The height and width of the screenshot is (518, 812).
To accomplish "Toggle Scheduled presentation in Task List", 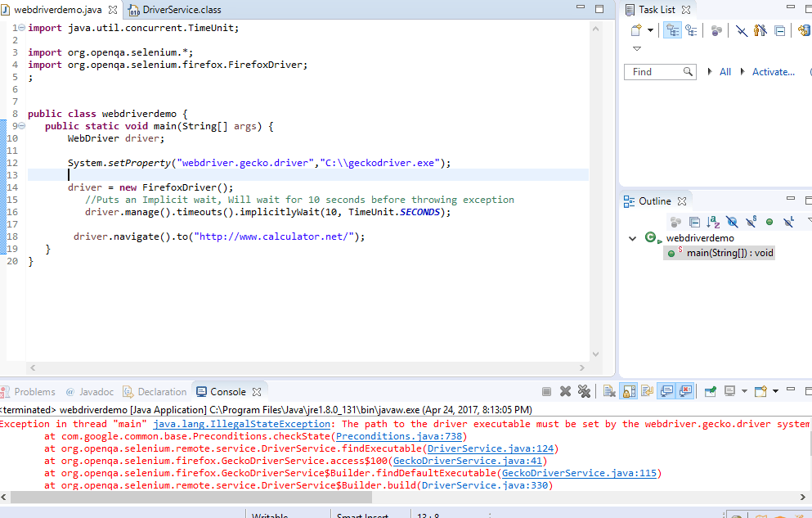I will 691,30.
